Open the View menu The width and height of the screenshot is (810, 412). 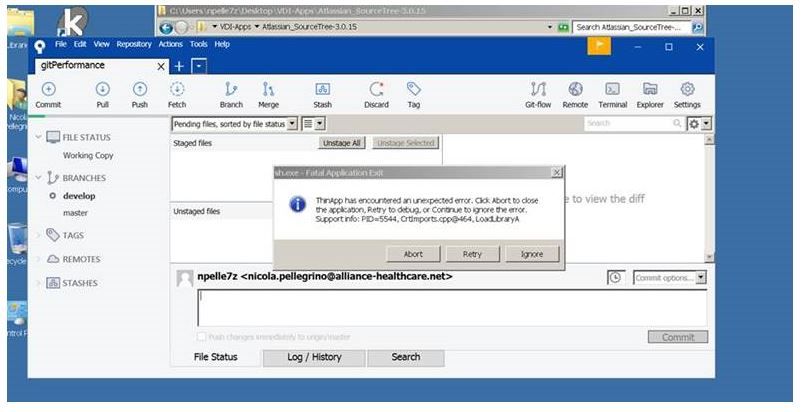click(102, 44)
